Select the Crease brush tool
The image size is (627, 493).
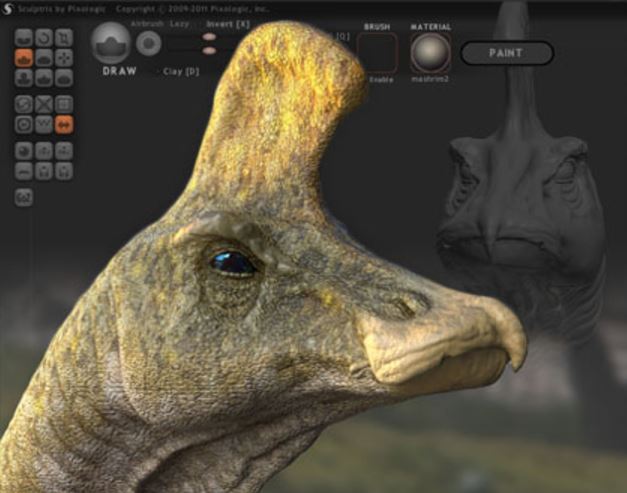pos(24,38)
